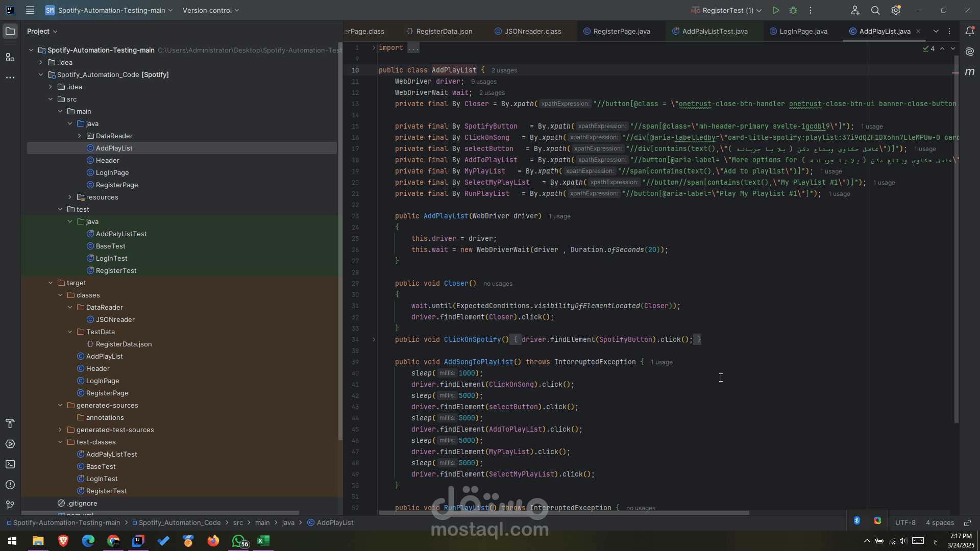
Task: Select Header class under main java
Action: tap(107, 160)
